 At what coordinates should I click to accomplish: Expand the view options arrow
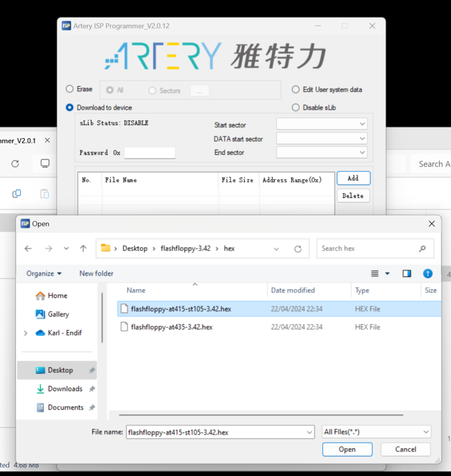click(387, 273)
